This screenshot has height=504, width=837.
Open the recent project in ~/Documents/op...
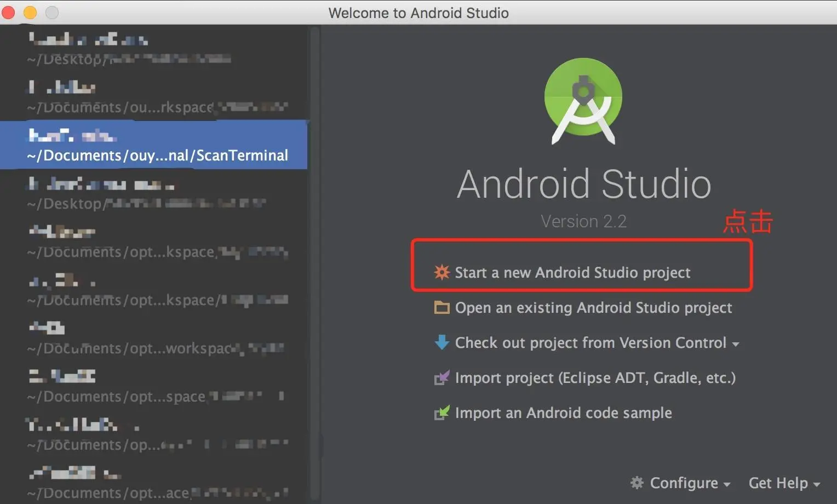click(x=154, y=434)
